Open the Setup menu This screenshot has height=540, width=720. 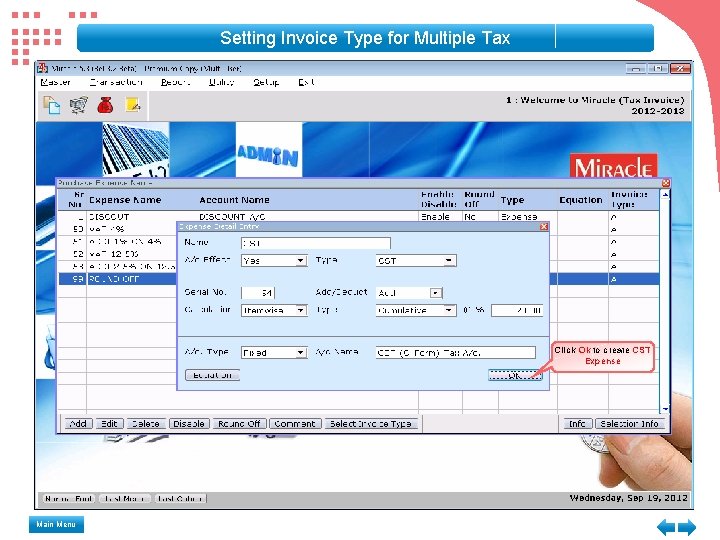(x=266, y=82)
